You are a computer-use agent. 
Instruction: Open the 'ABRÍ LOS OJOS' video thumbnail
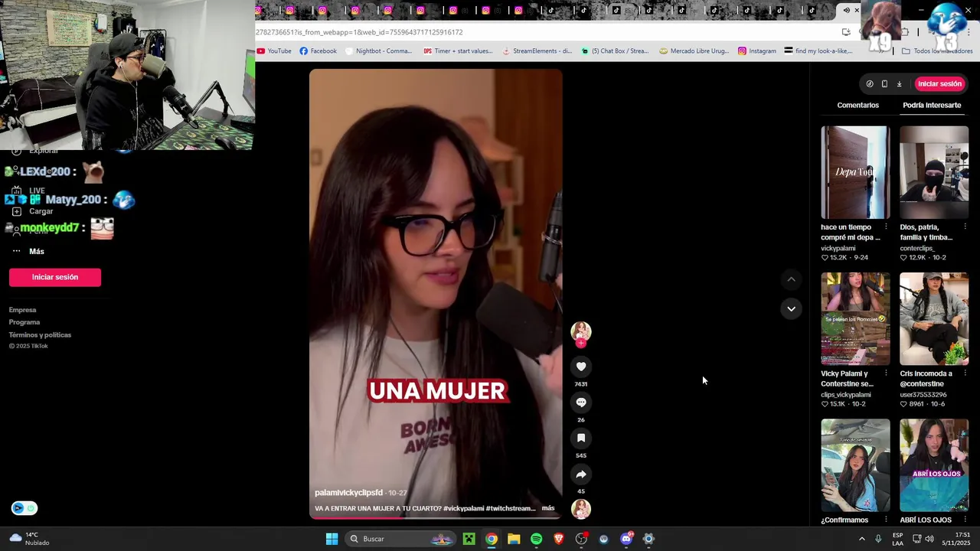(x=934, y=465)
